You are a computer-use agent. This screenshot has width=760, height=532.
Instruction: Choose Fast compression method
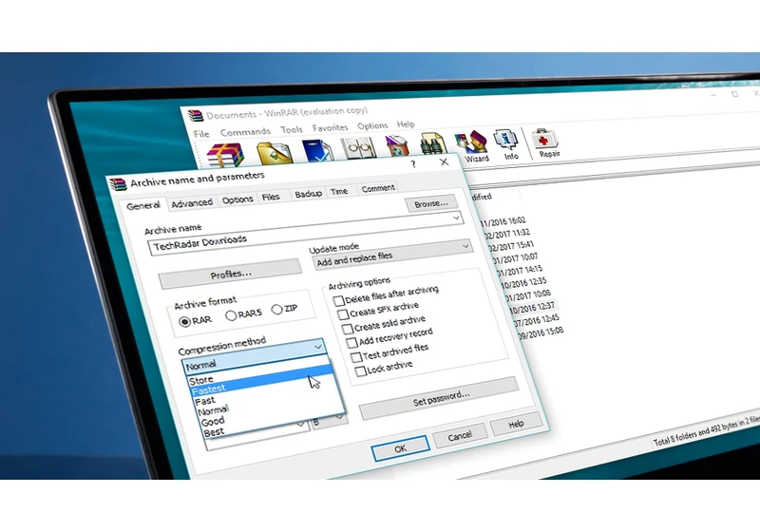(x=205, y=401)
